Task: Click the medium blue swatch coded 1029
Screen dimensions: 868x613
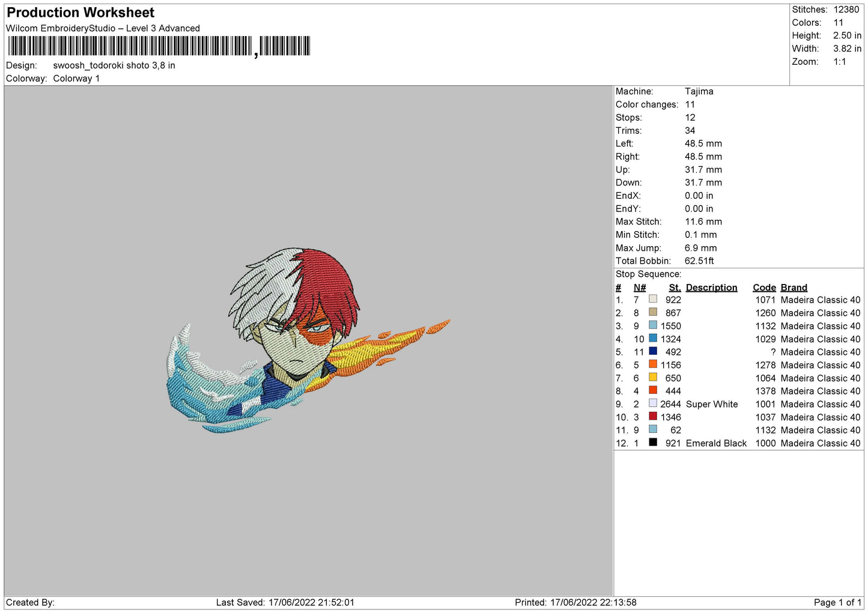Action: coord(653,339)
